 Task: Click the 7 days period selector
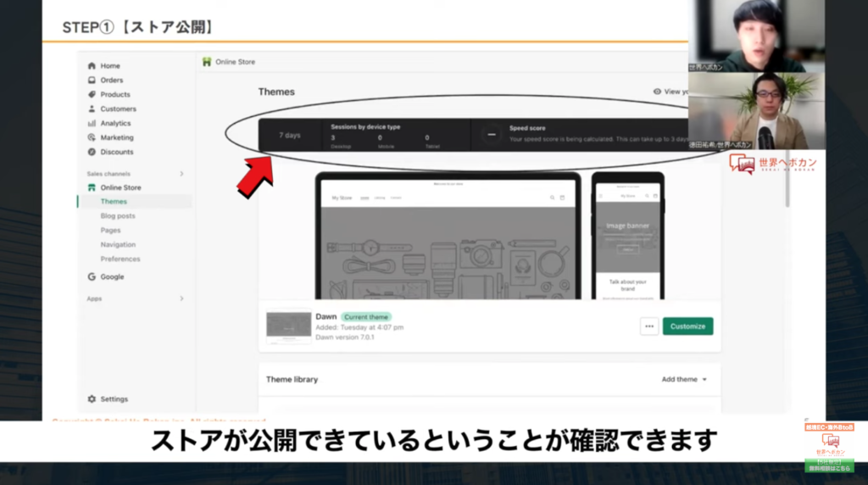[290, 135]
